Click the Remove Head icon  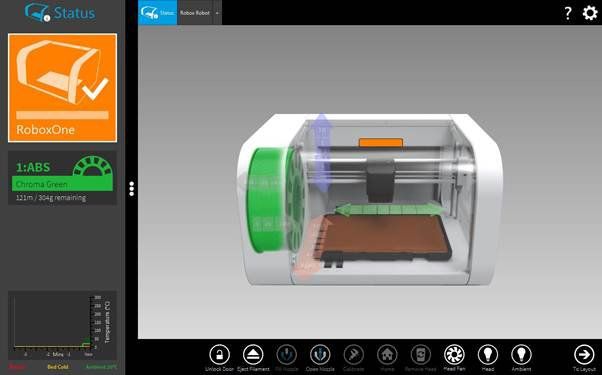421,355
